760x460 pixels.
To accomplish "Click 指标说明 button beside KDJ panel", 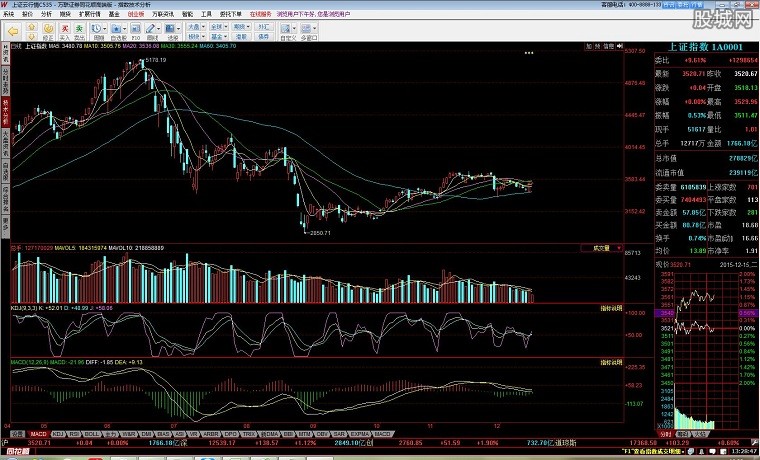I will [x=610, y=309].
